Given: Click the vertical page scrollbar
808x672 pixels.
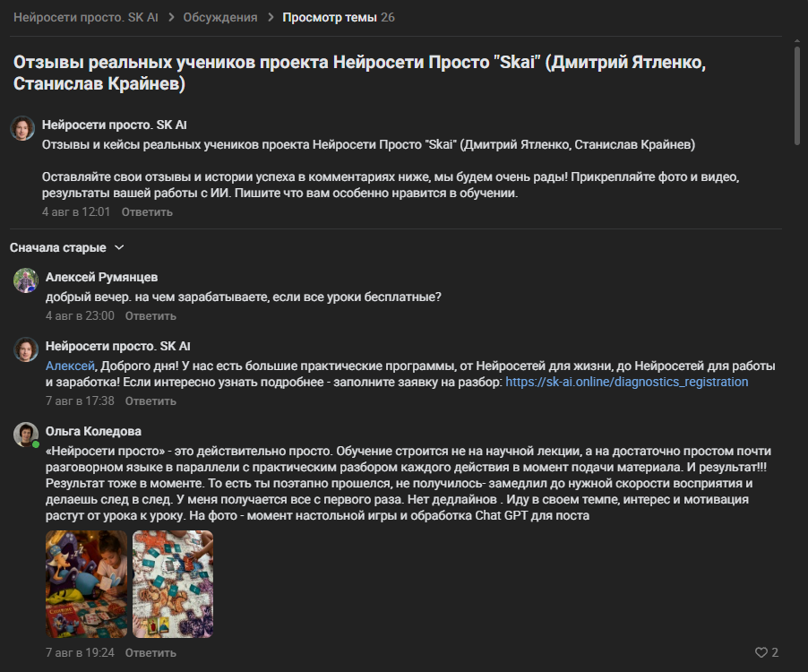Looking at the screenshot, I should point(796,95).
